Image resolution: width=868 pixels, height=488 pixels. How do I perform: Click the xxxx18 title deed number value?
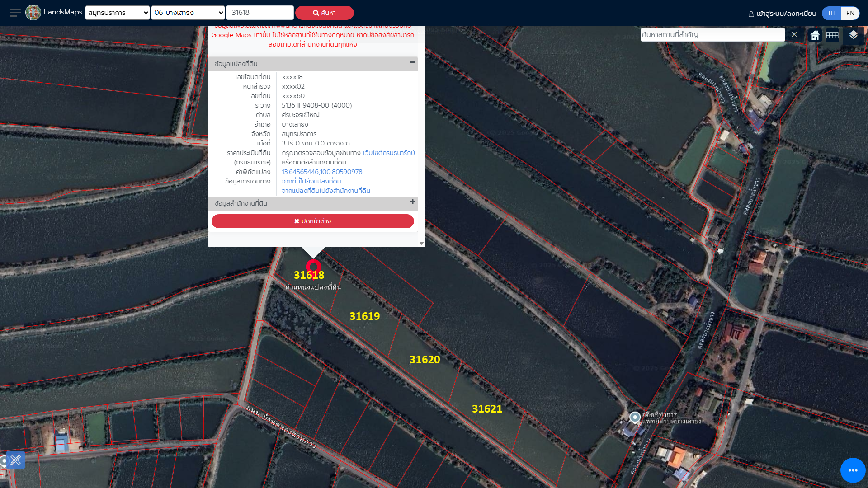(x=292, y=77)
